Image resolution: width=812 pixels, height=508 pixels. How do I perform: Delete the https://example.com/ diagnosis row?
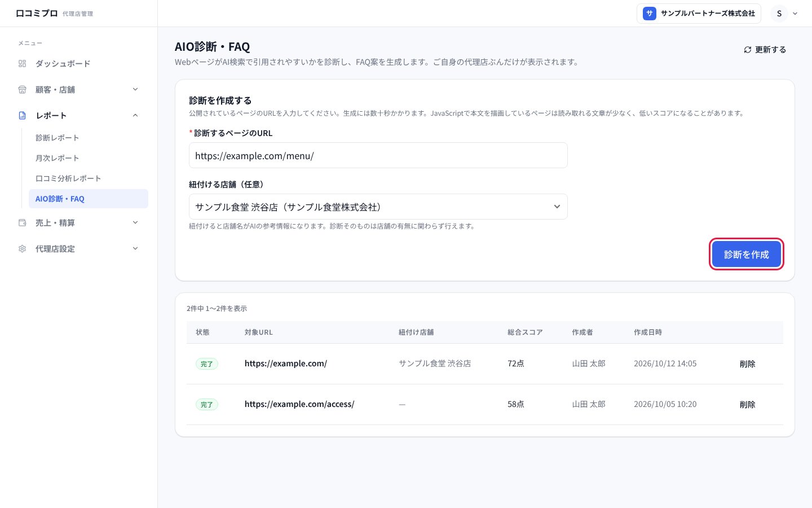(748, 364)
